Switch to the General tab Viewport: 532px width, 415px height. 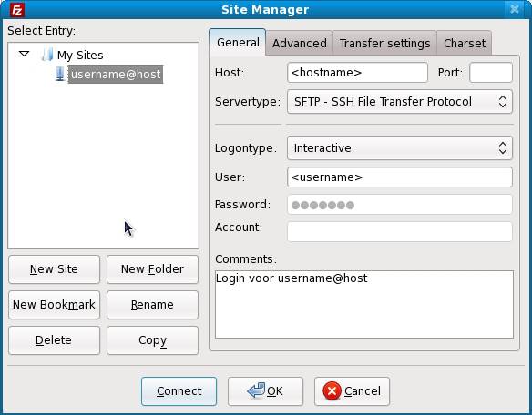(238, 43)
